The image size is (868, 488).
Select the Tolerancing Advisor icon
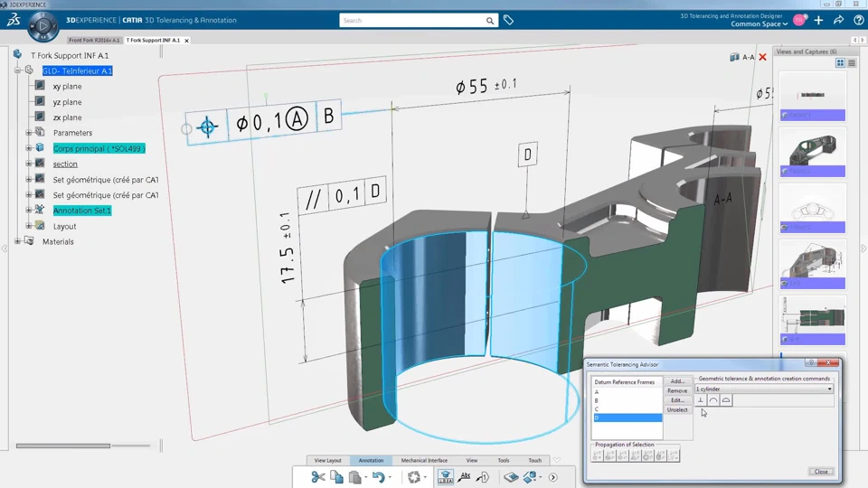pos(446,477)
